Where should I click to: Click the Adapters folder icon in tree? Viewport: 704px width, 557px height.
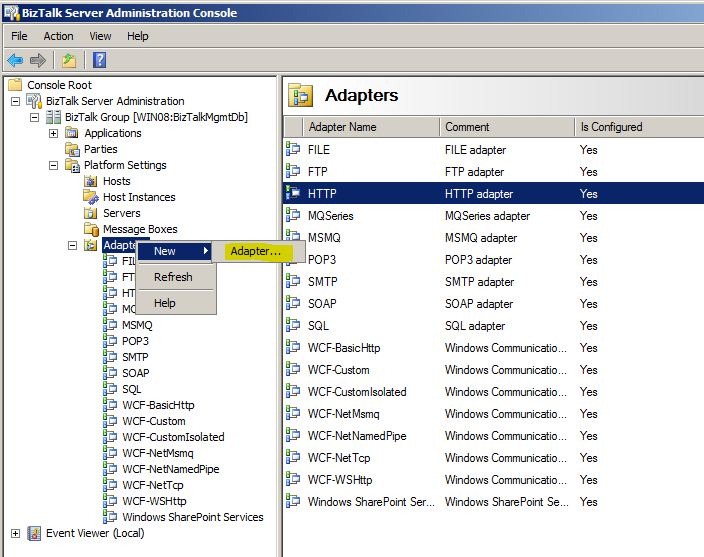click(x=91, y=245)
